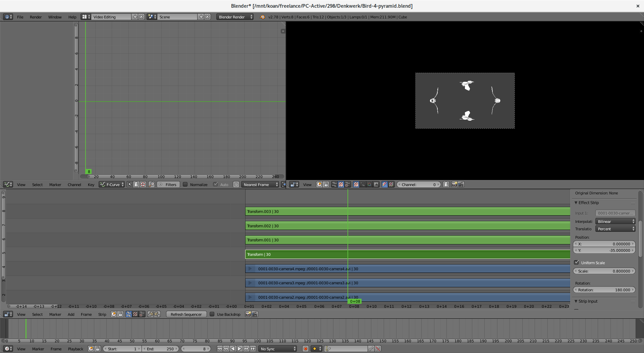Toggle only errors filter icon in graph editor
Image resolution: width=644 pixels, height=353 pixels.
click(x=143, y=184)
